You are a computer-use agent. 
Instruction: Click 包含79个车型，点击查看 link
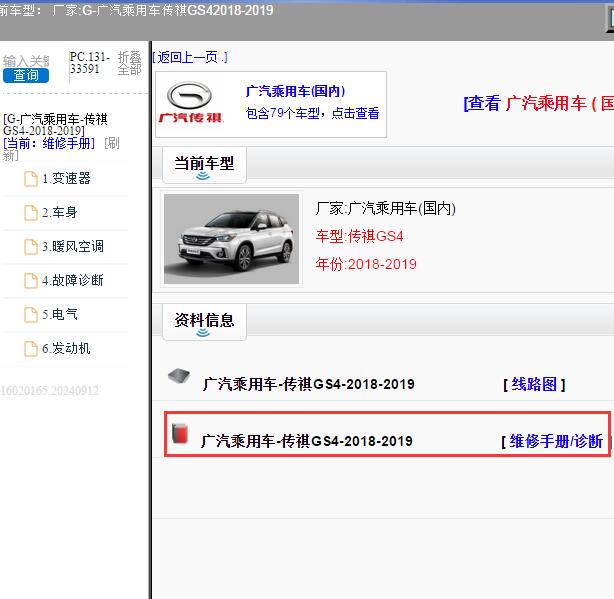[x=312, y=113]
